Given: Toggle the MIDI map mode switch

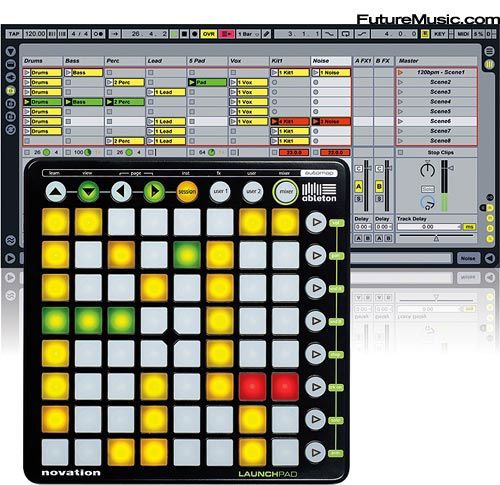Looking at the screenshot, I should pyautogui.click(x=463, y=34).
